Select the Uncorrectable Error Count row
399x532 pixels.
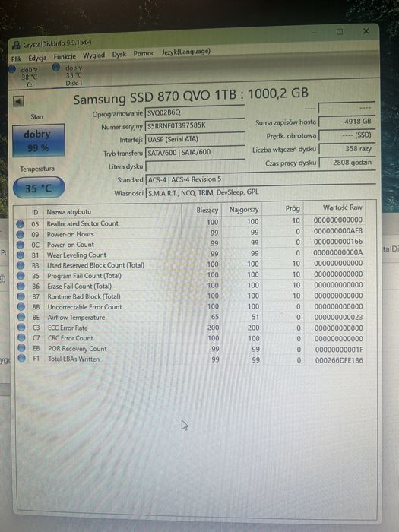pos(195,307)
